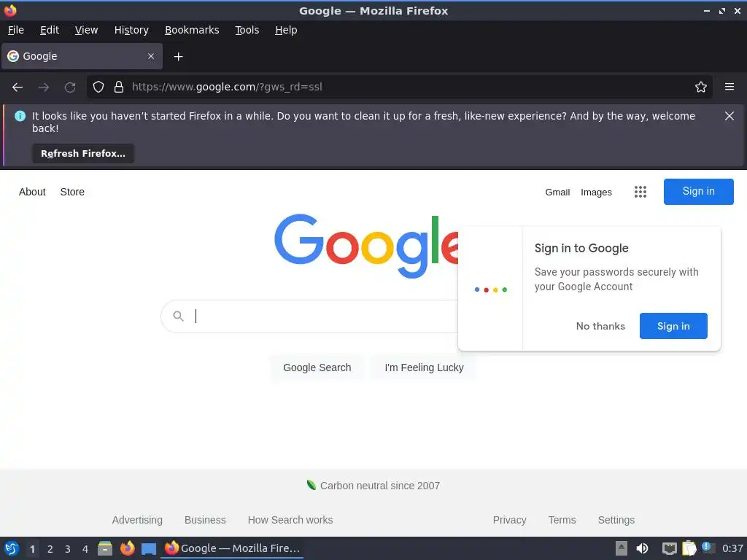Open the network tray icon

click(669, 548)
